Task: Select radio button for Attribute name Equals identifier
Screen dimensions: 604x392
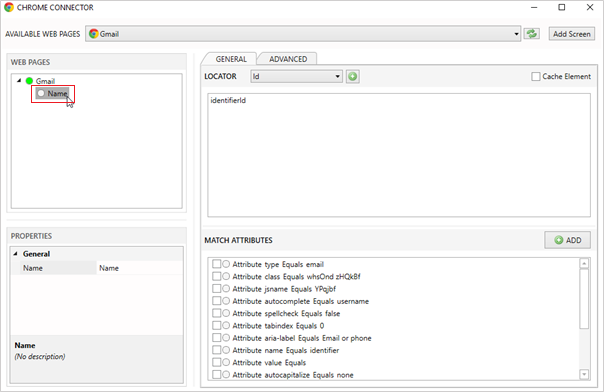Action: [226, 350]
